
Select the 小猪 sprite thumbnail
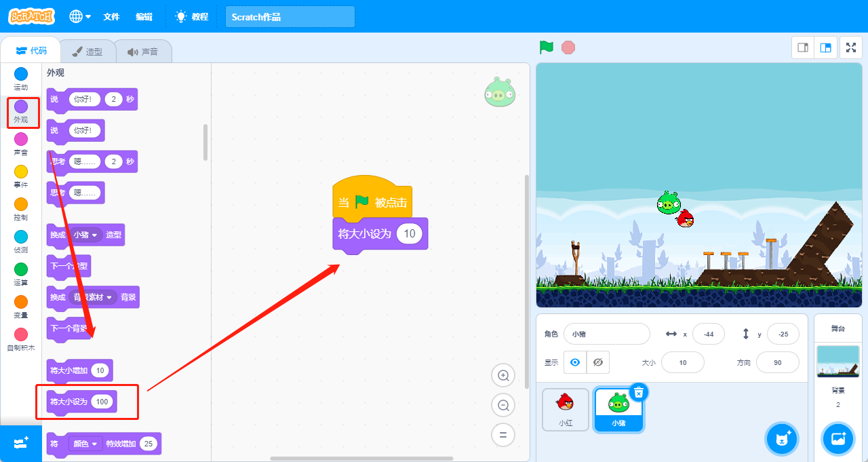tap(618, 409)
